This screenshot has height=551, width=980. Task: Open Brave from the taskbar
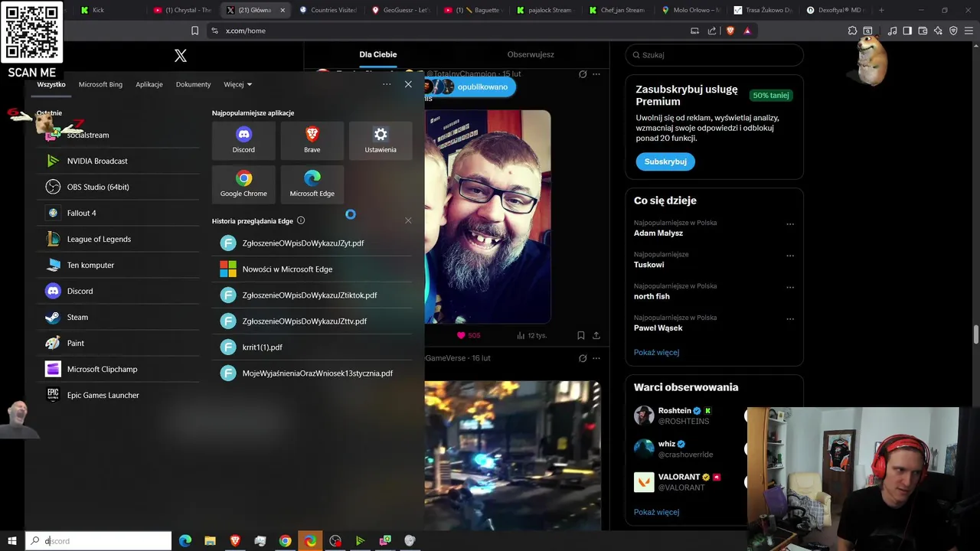point(235,541)
